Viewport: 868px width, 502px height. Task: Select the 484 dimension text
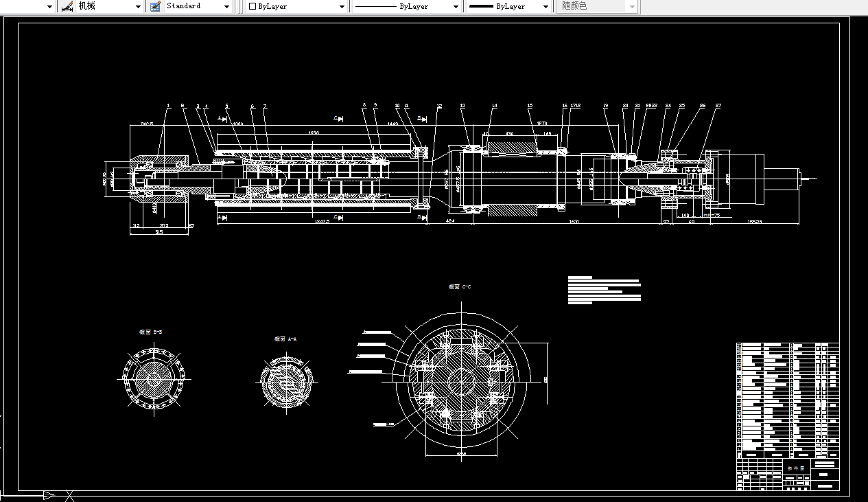coord(451,221)
